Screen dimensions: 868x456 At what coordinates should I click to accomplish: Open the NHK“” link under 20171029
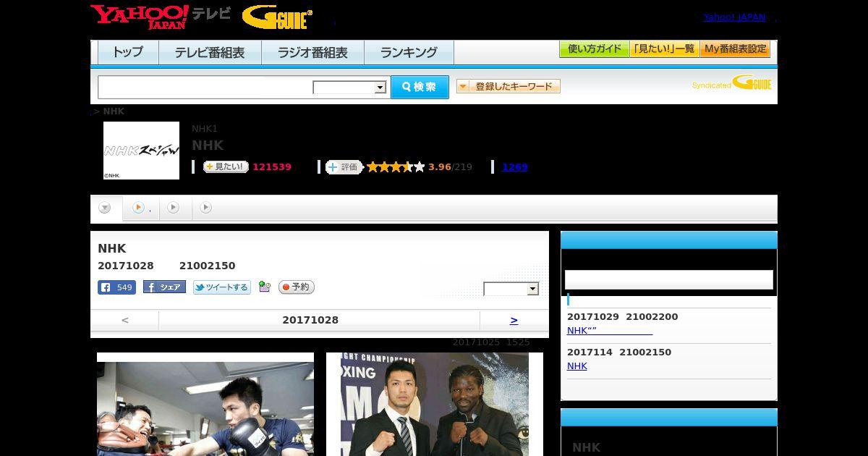pyautogui.click(x=610, y=331)
